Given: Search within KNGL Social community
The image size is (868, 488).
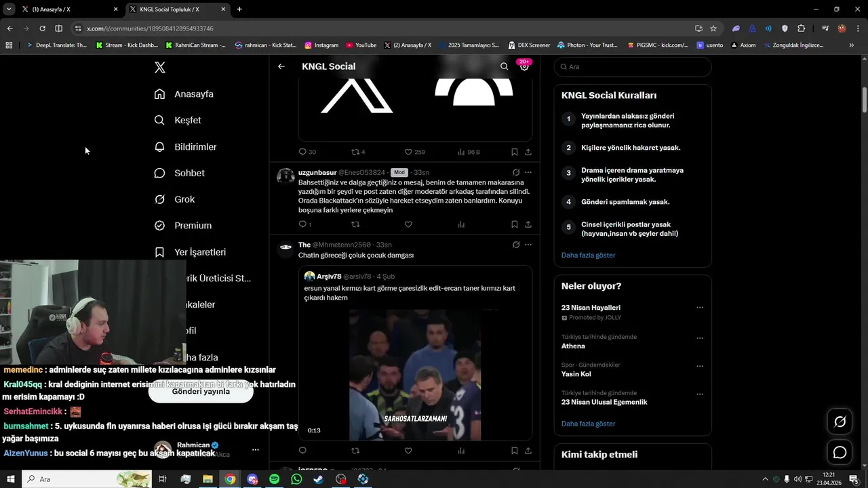Looking at the screenshot, I should (504, 66).
